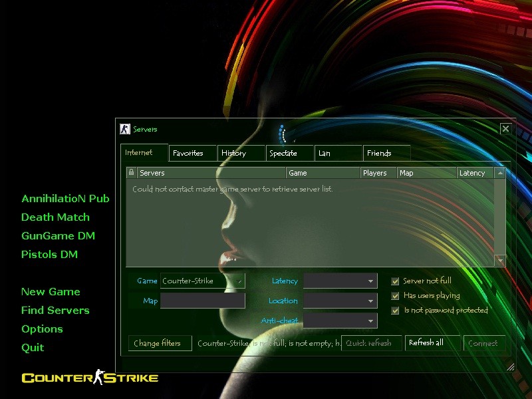Screen dimensions: 532x399
Task: Expand the Latency dropdown
Action: click(370, 281)
